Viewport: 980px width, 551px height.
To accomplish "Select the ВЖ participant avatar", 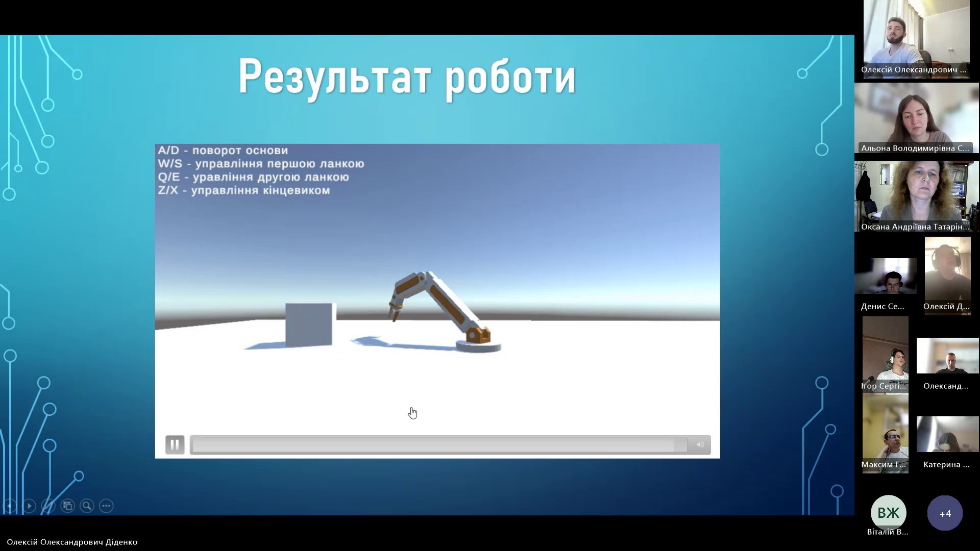I will [x=889, y=513].
